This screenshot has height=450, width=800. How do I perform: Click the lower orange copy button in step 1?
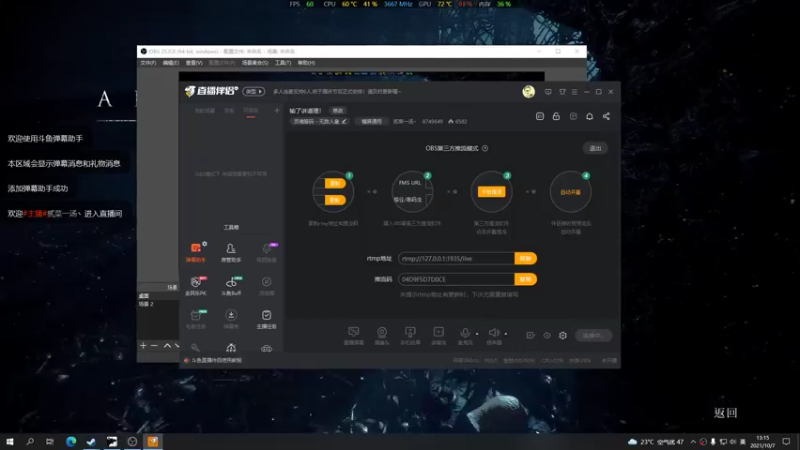pyautogui.click(x=335, y=200)
